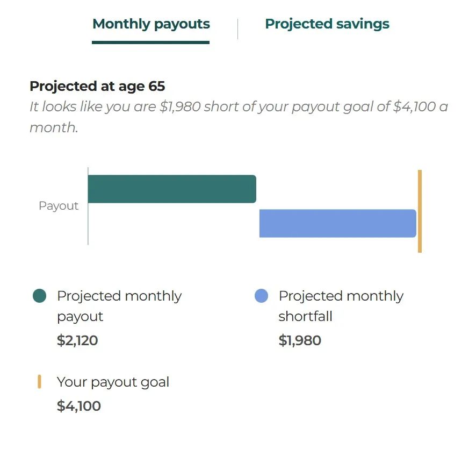Select the Projected monthly shortfall legend label
This screenshot has width=476, height=449.
[x=341, y=306]
